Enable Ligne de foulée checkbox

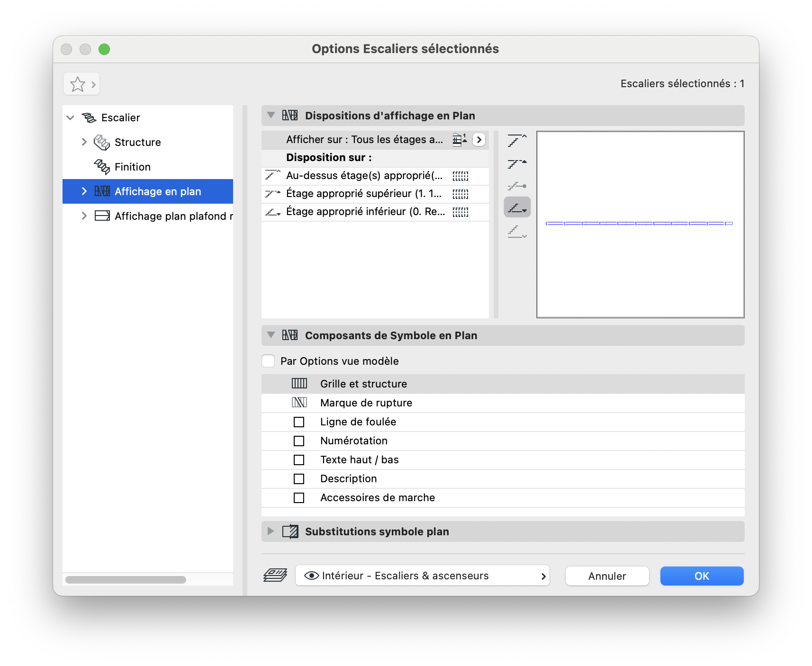tap(299, 422)
